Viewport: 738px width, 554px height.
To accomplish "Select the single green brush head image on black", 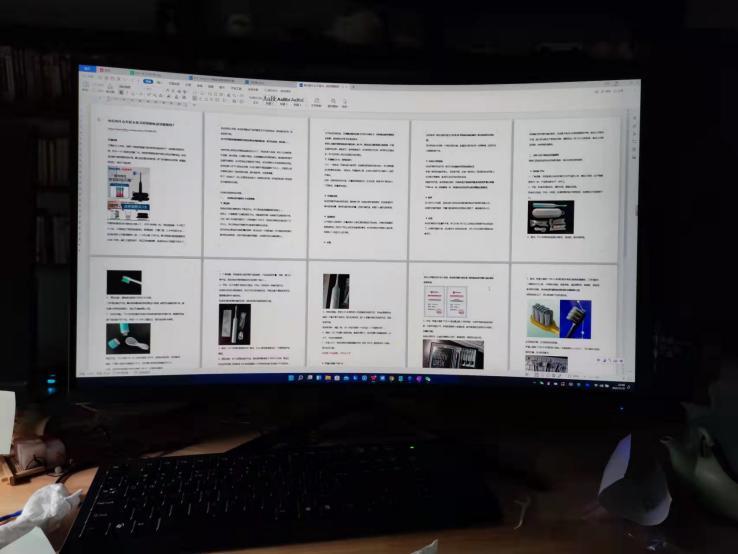I will [x=124, y=282].
